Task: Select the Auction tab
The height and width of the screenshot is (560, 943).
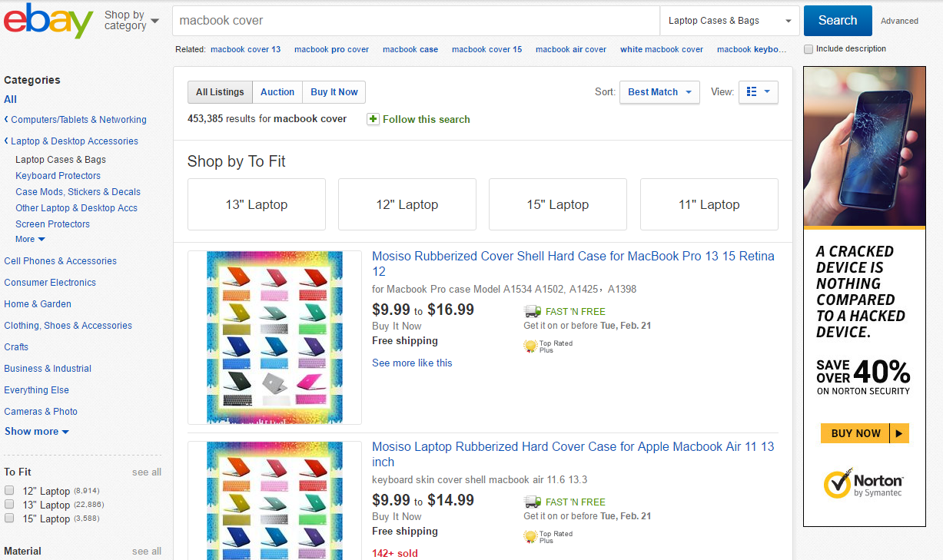Action: (x=277, y=92)
